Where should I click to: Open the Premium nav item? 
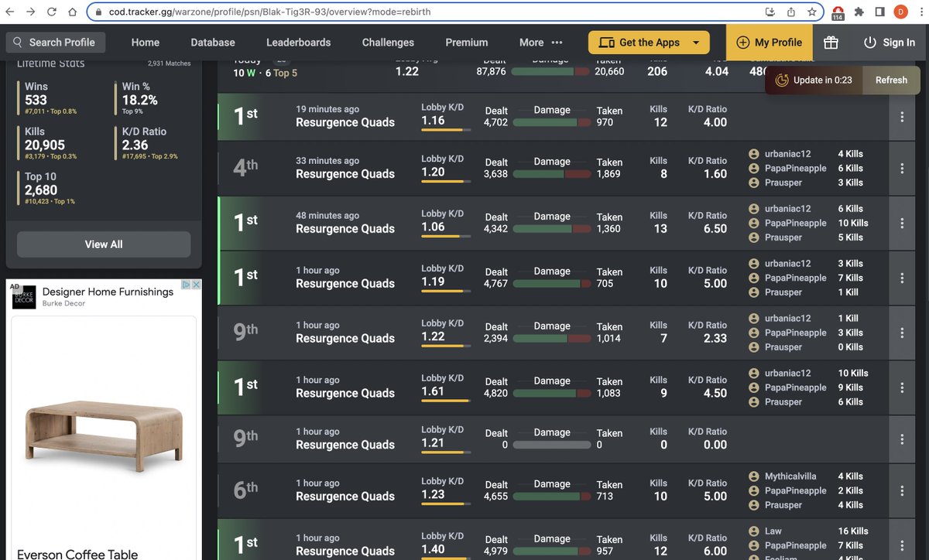point(467,43)
